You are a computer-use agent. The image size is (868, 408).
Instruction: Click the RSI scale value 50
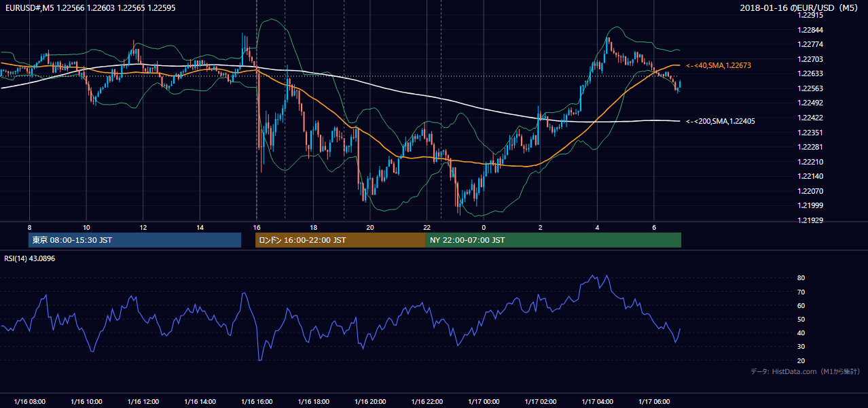coord(801,319)
